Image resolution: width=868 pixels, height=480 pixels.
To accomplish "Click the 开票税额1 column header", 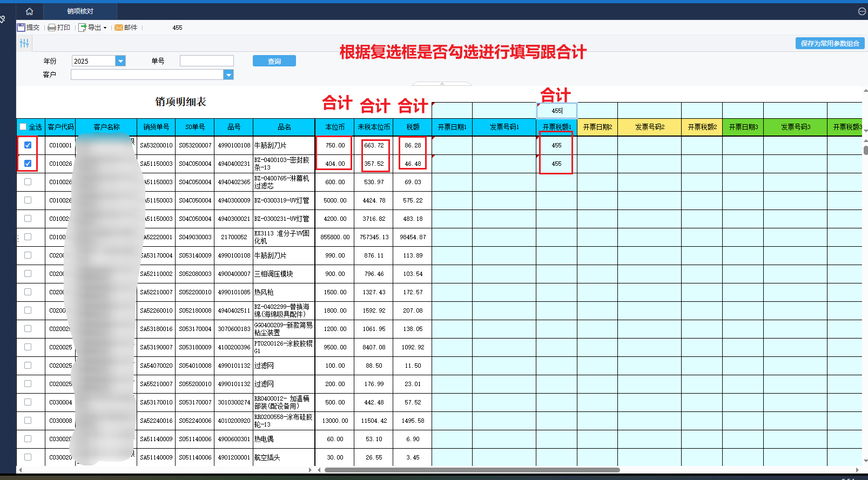I will 556,127.
